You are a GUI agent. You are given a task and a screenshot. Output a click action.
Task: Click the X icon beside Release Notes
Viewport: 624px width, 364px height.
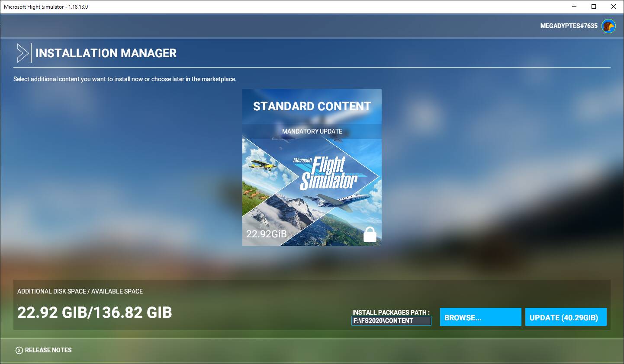tap(19, 350)
